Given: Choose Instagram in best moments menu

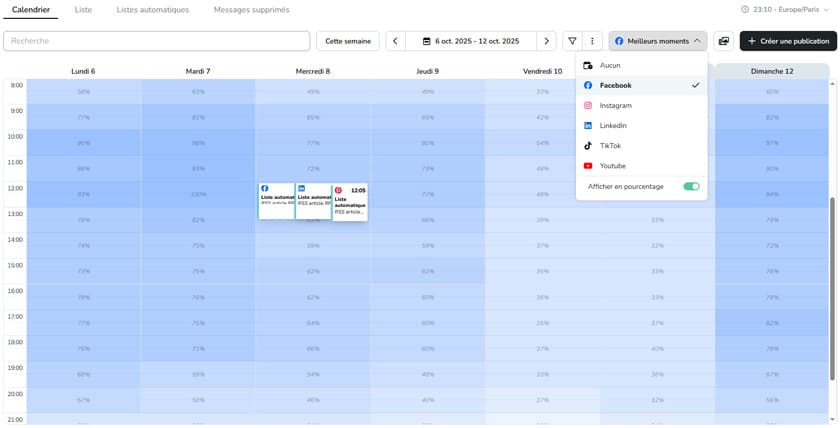Looking at the screenshot, I should (x=642, y=106).
